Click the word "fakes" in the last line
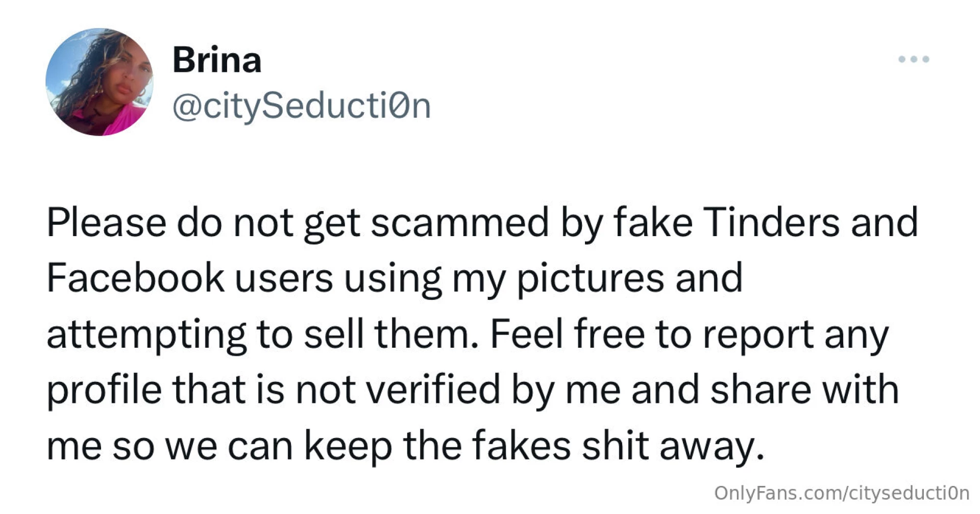 tap(521, 446)
